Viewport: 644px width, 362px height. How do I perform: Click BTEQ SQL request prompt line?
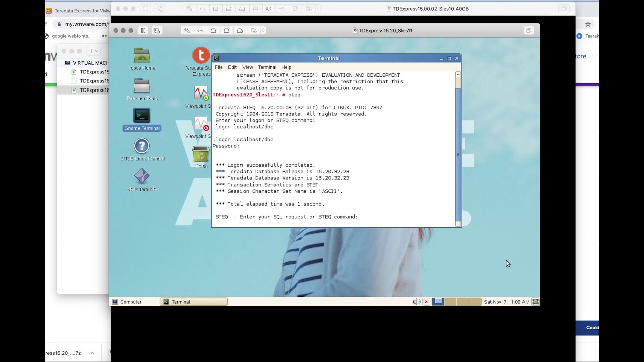(286, 217)
